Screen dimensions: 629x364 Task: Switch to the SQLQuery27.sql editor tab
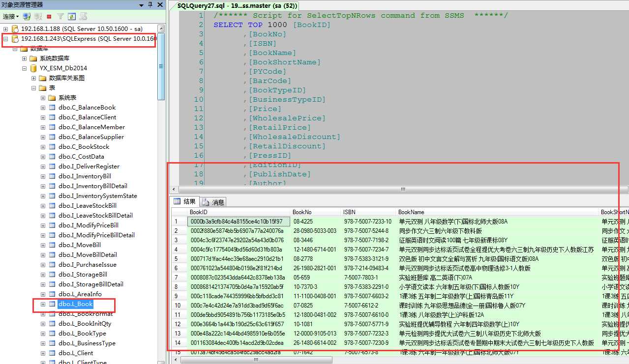pyautogui.click(x=236, y=5)
